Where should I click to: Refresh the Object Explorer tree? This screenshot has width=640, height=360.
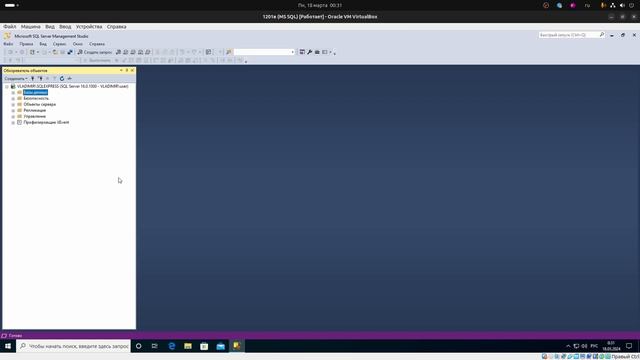tap(62, 78)
